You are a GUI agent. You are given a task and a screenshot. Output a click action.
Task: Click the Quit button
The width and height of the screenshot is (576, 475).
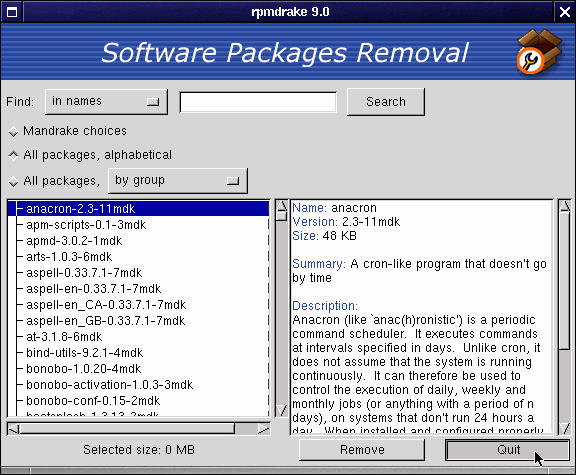click(508, 450)
